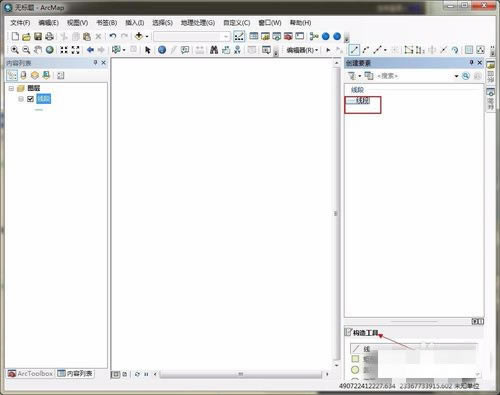
Task: Collapse the Layers data frame tree
Action: pyautogui.click(x=11, y=88)
